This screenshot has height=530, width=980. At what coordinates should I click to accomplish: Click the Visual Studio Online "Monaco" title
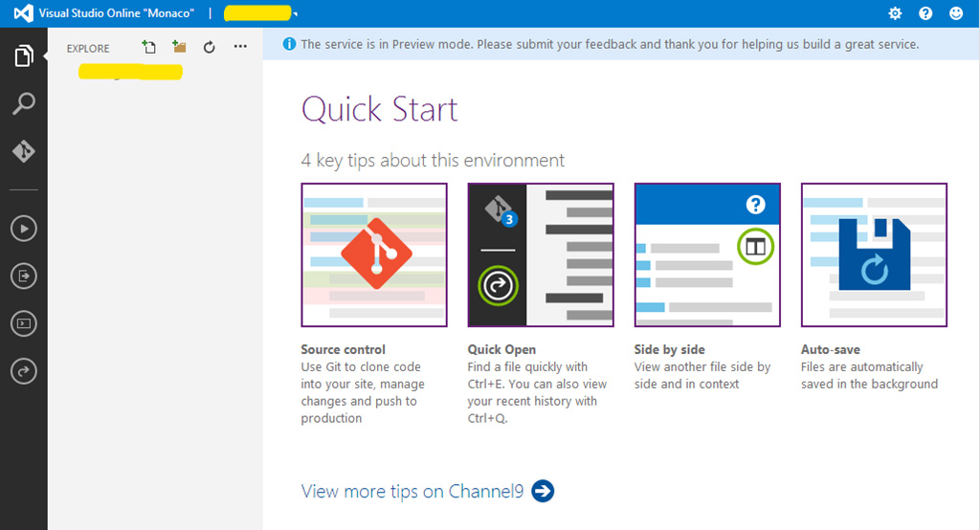point(116,13)
